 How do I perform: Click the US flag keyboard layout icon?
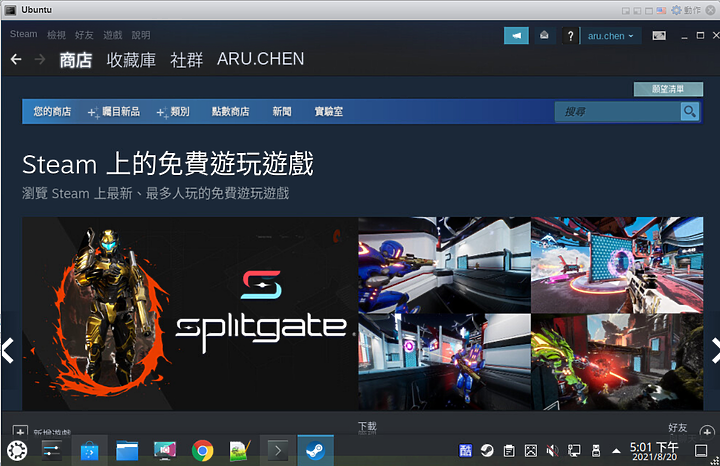[661, 10]
